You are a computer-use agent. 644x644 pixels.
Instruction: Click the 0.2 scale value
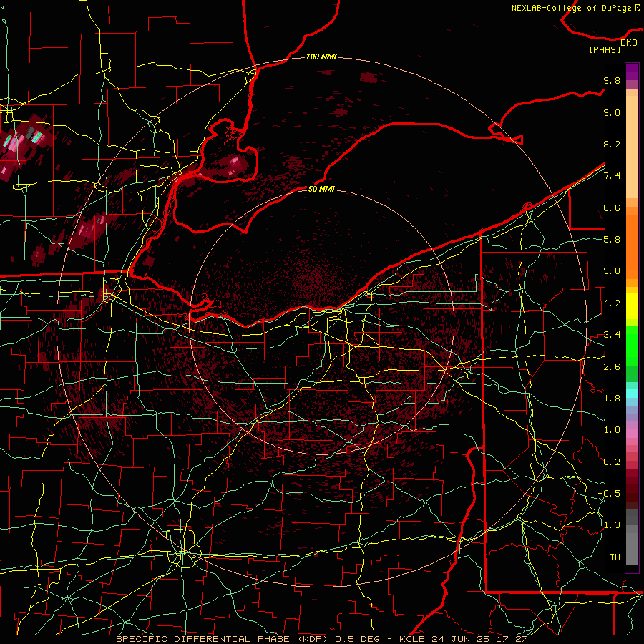point(612,462)
